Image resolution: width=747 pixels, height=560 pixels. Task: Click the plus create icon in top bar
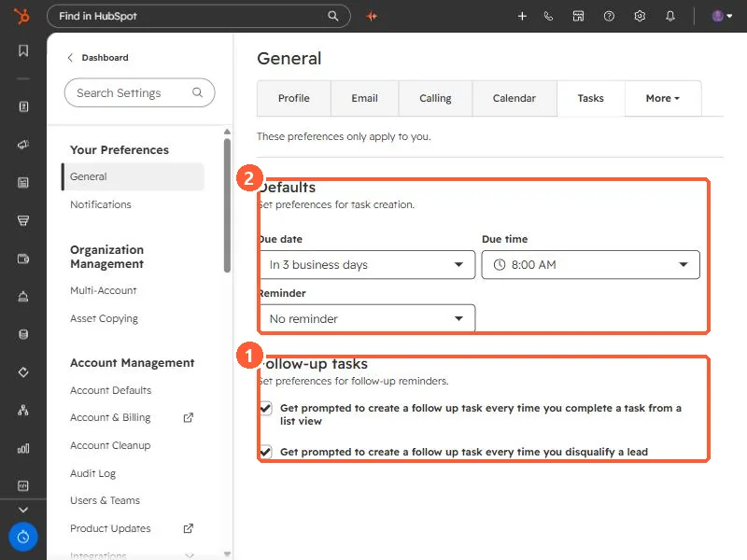click(x=522, y=16)
